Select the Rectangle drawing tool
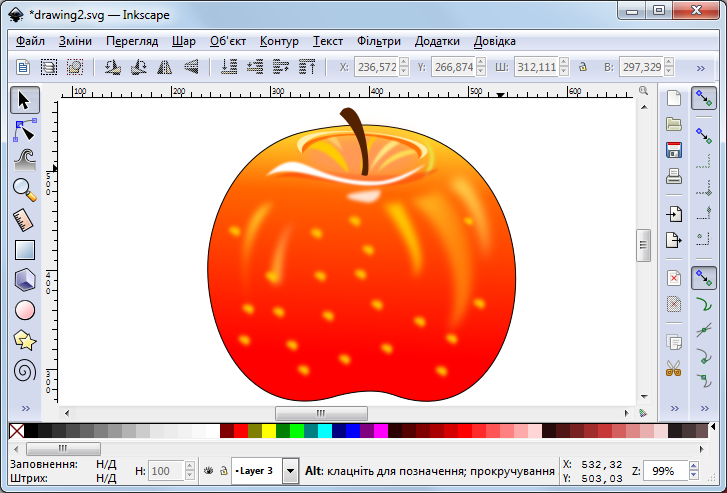727x493 pixels. click(25, 250)
